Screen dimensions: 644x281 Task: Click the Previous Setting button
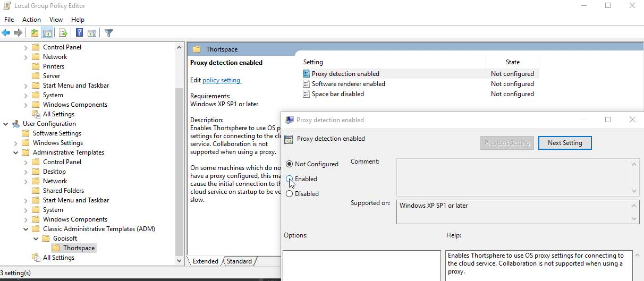click(x=507, y=143)
